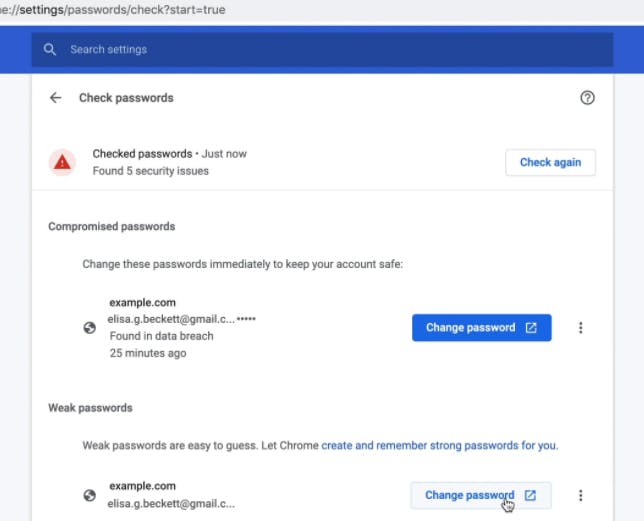Click the globe icon of the weak password entry
This screenshot has height=521, width=644.
[90, 495]
